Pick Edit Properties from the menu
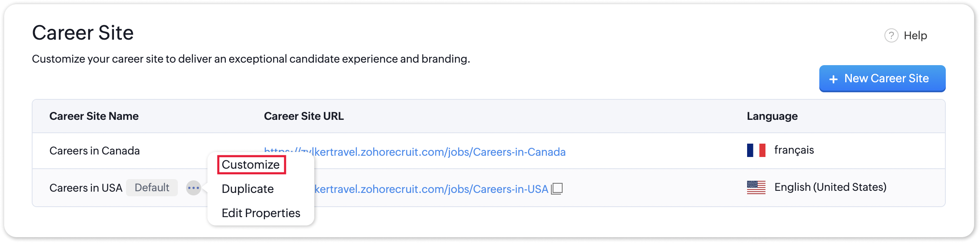 (x=261, y=213)
